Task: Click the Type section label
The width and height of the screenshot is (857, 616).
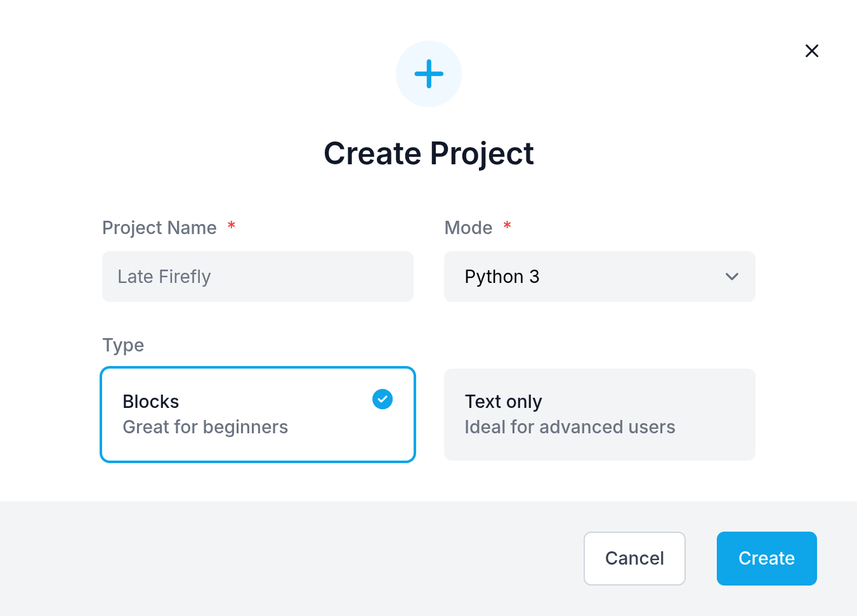Action: 123,345
